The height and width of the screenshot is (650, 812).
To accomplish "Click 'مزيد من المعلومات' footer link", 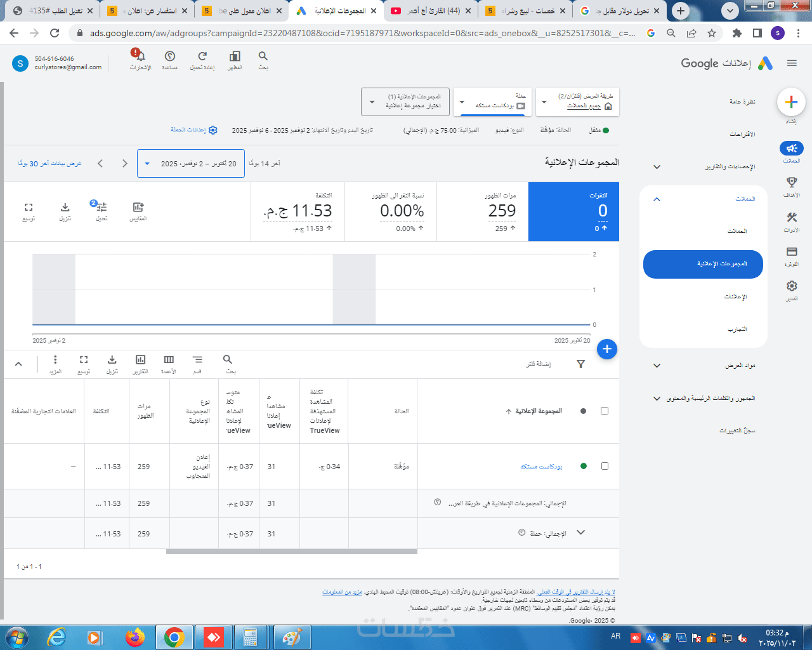I will pos(342,592).
